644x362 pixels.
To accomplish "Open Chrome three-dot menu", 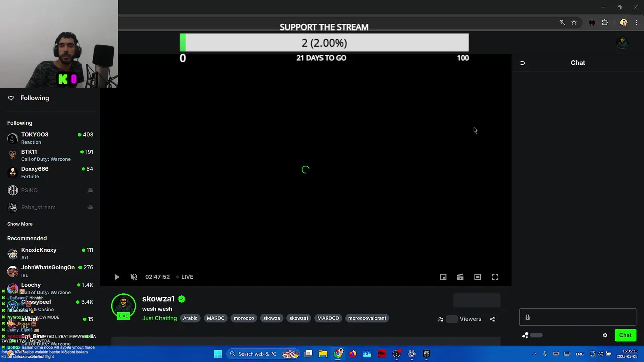I will 636,23.
